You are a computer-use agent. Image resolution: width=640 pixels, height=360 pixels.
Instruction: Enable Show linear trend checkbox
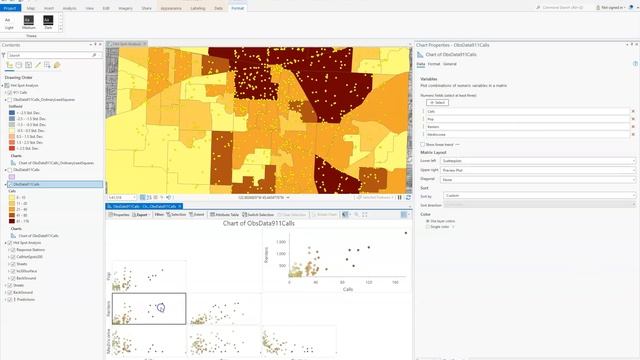click(x=422, y=144)
